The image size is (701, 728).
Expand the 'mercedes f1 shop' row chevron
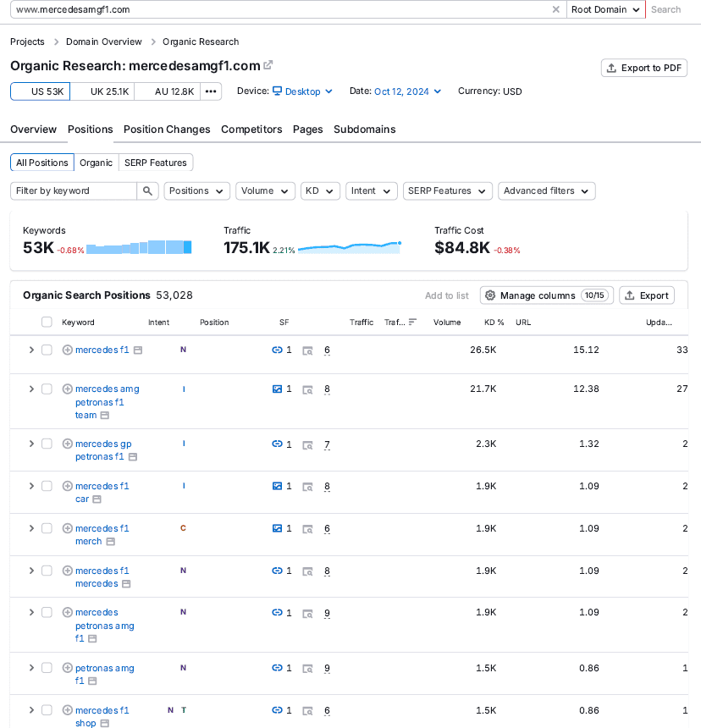pos(31,710)
